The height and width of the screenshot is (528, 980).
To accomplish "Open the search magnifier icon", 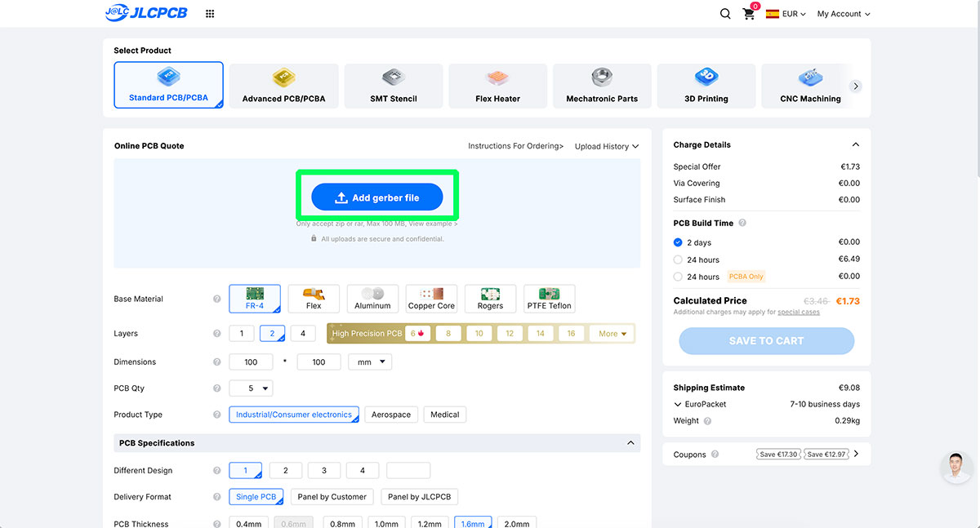I will coord(725,14).
